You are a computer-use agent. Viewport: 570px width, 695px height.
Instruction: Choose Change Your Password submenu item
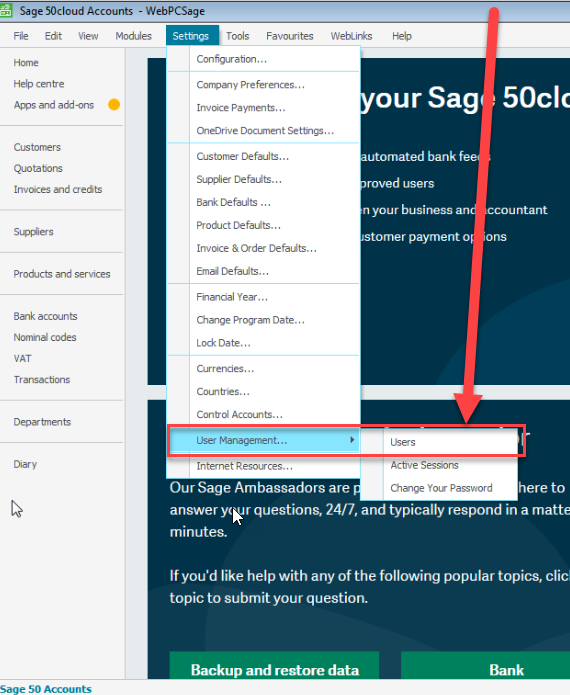click(439, 488)
